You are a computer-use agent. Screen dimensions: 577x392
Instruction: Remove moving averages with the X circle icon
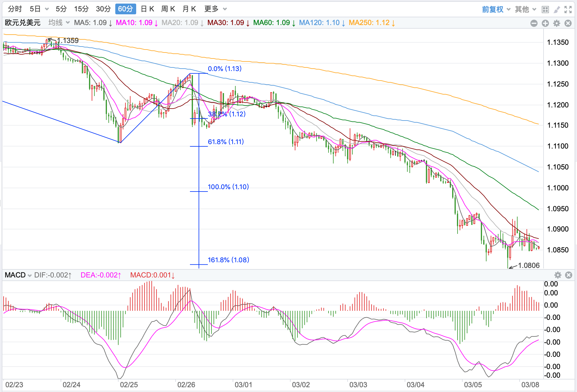(568, 23)
